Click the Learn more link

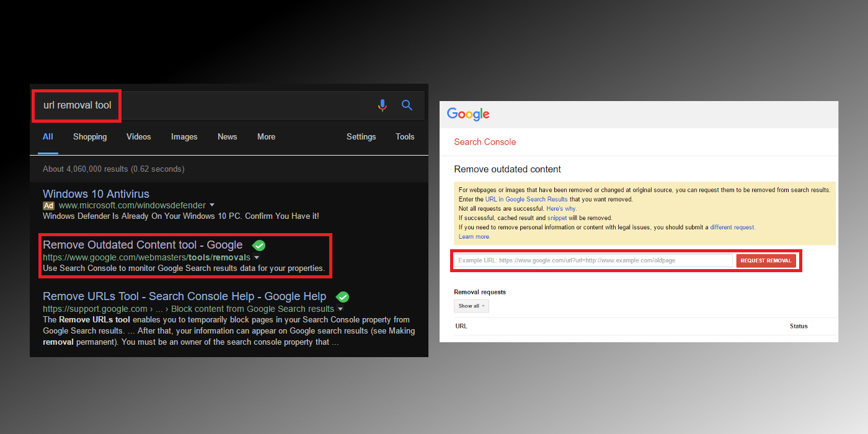coord(474,237)
